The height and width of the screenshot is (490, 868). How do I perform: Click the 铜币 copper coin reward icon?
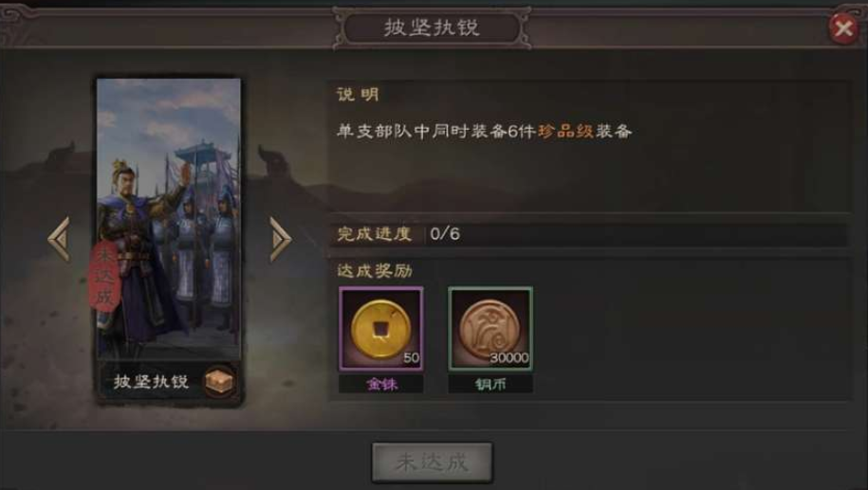click(x=490, y=329)
